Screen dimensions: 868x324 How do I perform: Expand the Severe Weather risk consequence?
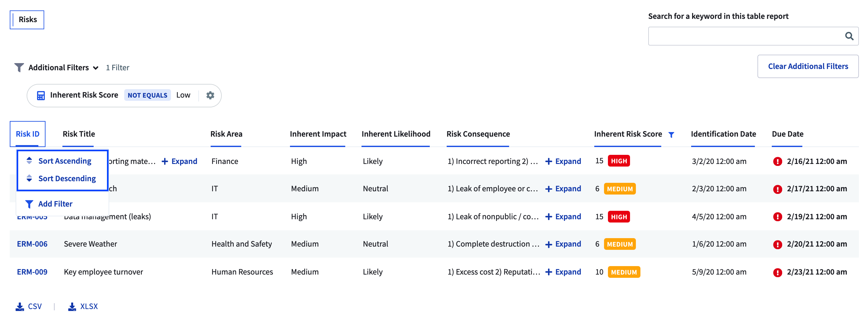pyautogui.click(x=563, y=244)
